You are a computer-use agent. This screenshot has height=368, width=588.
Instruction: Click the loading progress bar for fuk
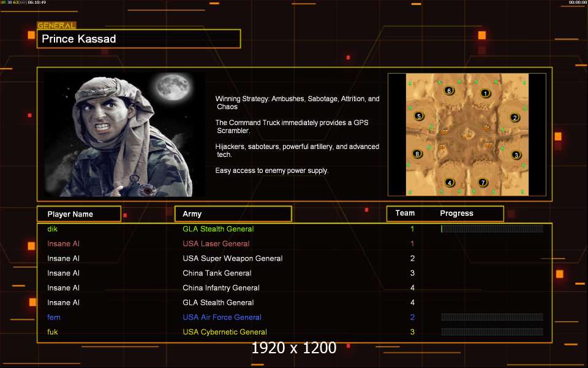point(492,332)
